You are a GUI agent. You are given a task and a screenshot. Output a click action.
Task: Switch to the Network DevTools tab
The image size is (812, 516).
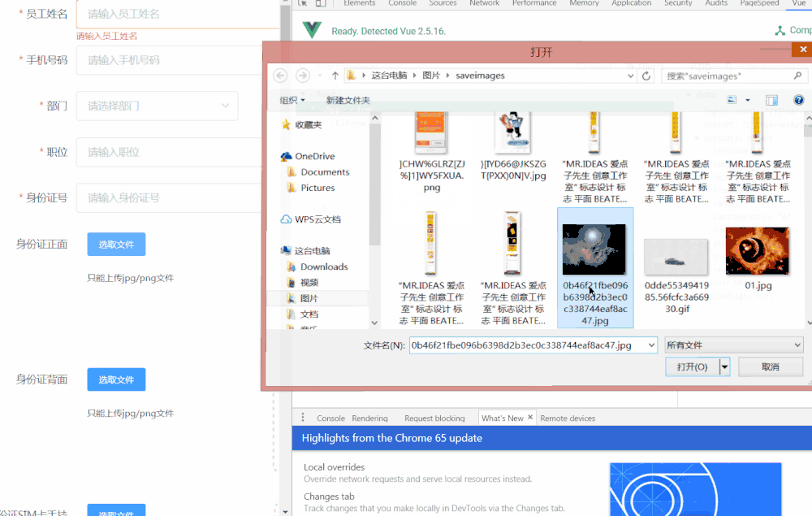click(484, 3)
